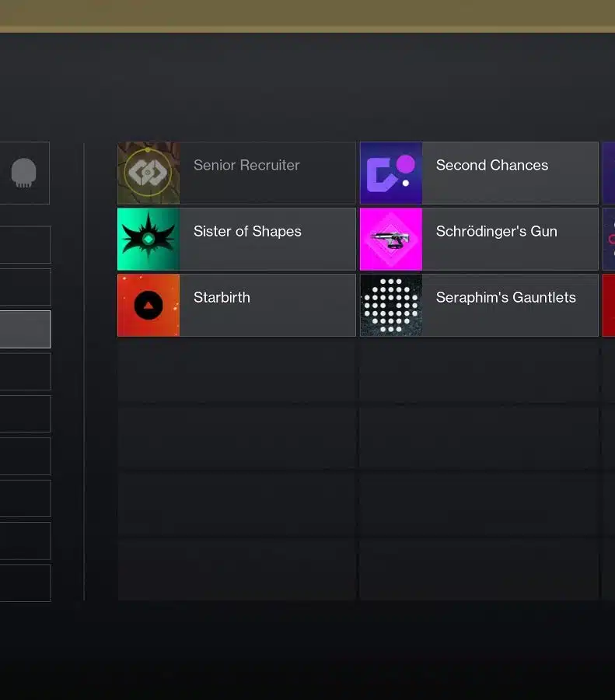
Task: Select the highlighted sidebar category slot
Action: [x=25, y=330]
